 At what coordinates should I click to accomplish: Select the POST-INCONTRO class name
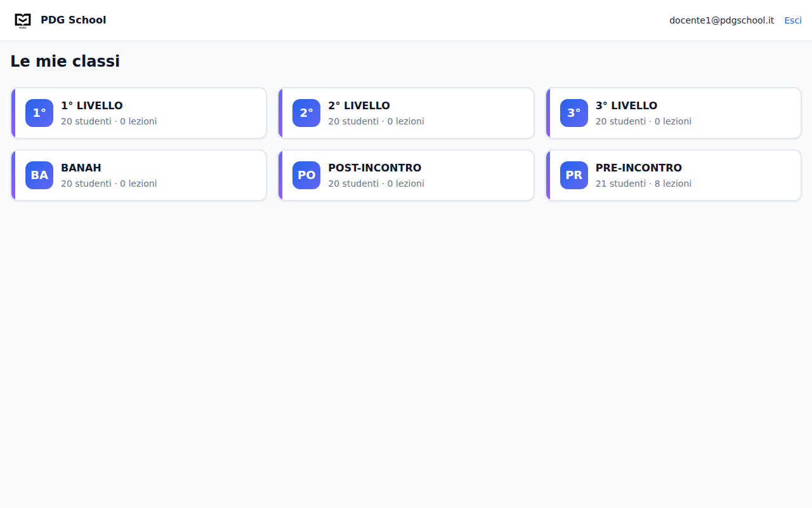click(374, 168)
